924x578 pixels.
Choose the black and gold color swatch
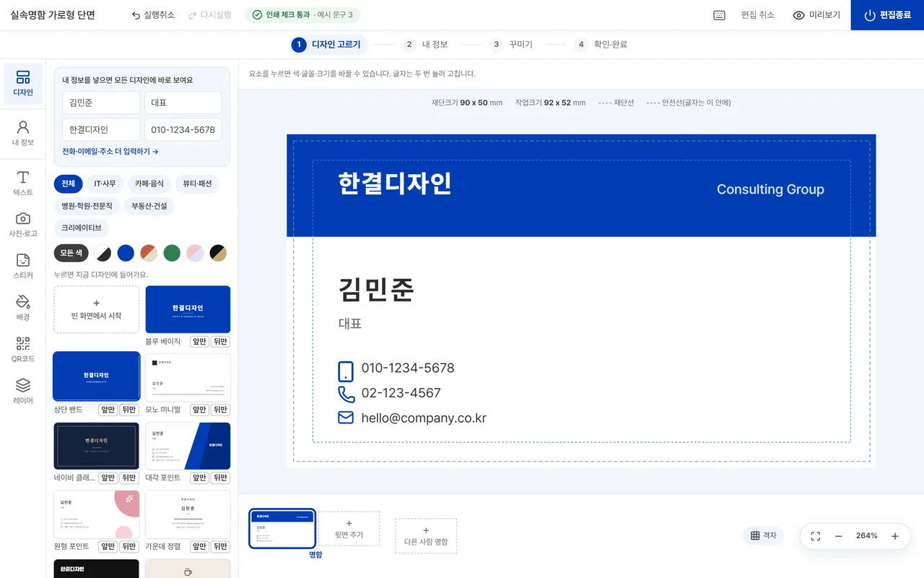pos(218,253)
